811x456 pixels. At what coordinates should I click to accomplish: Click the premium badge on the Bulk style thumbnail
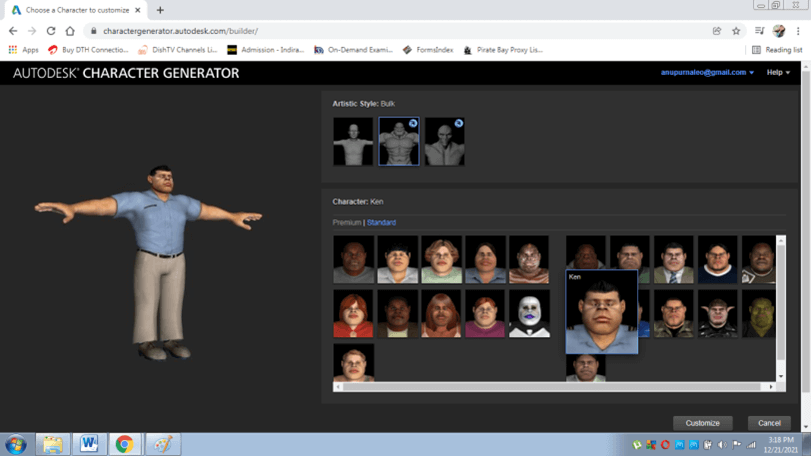413,123
